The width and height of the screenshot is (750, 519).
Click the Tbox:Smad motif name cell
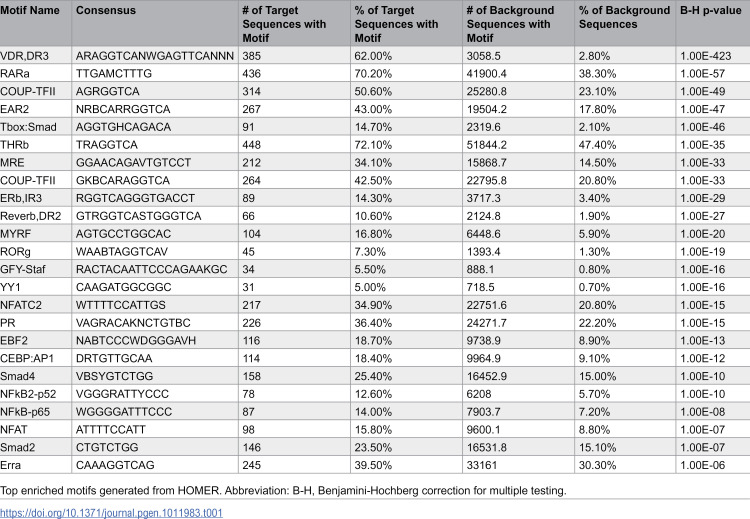(35, 127)
